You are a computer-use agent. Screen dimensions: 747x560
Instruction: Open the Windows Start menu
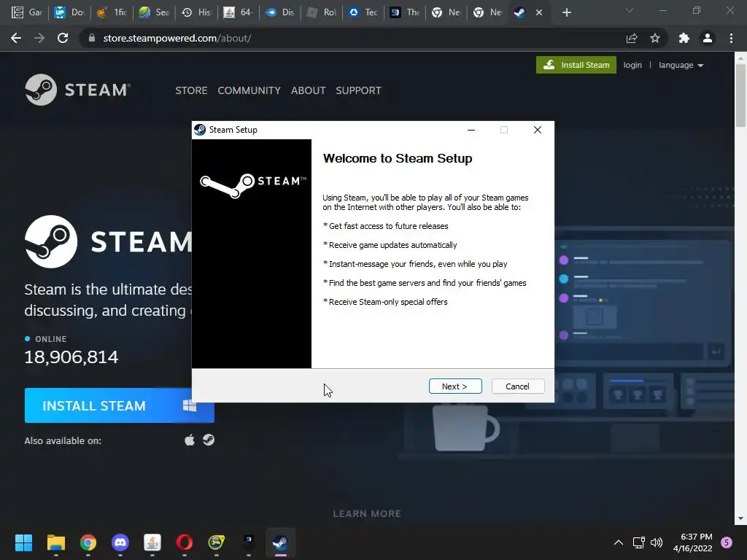click(x=23, y=542)
